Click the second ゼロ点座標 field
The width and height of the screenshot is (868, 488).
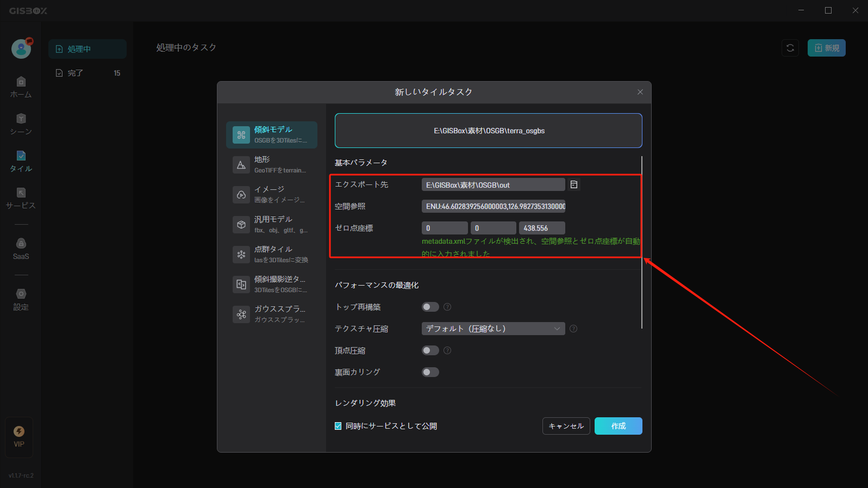(494, 228)
